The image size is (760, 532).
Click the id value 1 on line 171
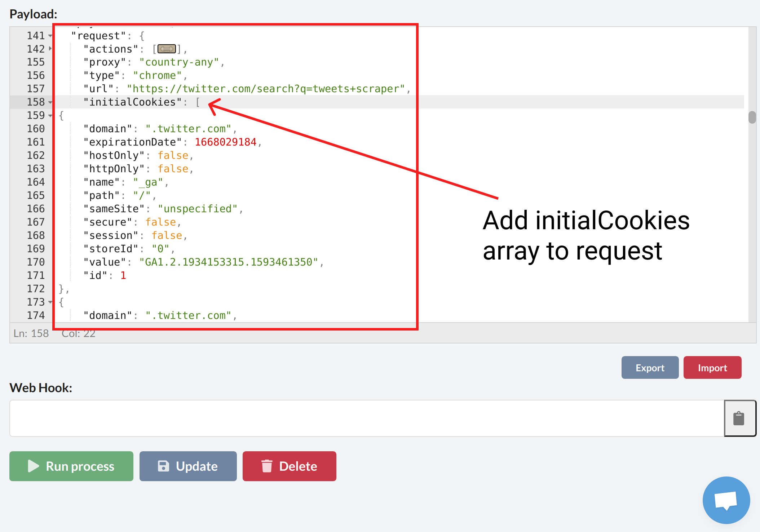[x=123, y=276]
